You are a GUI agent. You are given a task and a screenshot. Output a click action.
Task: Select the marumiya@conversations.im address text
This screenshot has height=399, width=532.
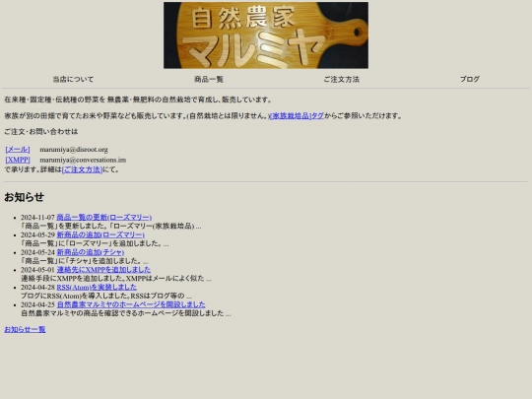[x=83, y=160]
